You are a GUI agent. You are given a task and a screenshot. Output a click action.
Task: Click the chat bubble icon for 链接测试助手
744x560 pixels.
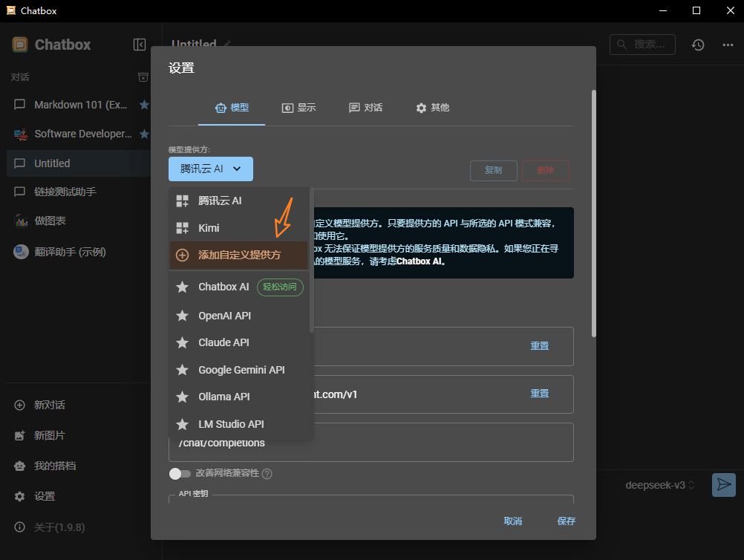(19, 192)
